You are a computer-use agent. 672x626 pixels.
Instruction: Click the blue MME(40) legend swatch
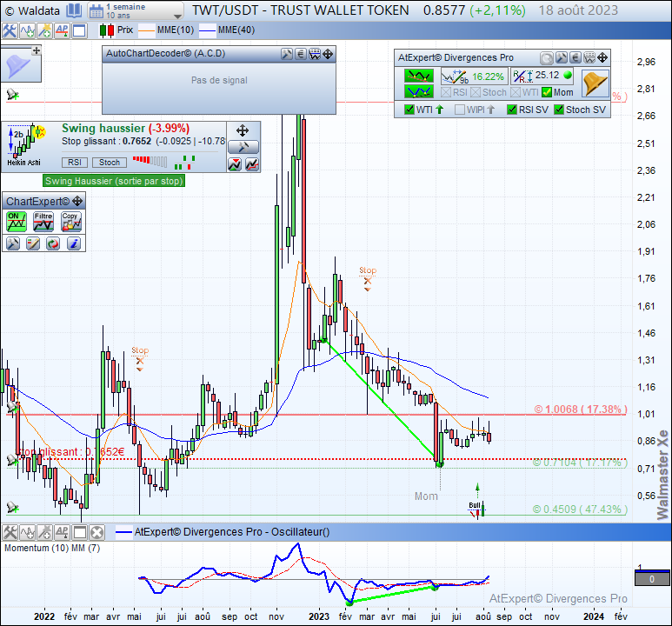click(207, 30)
